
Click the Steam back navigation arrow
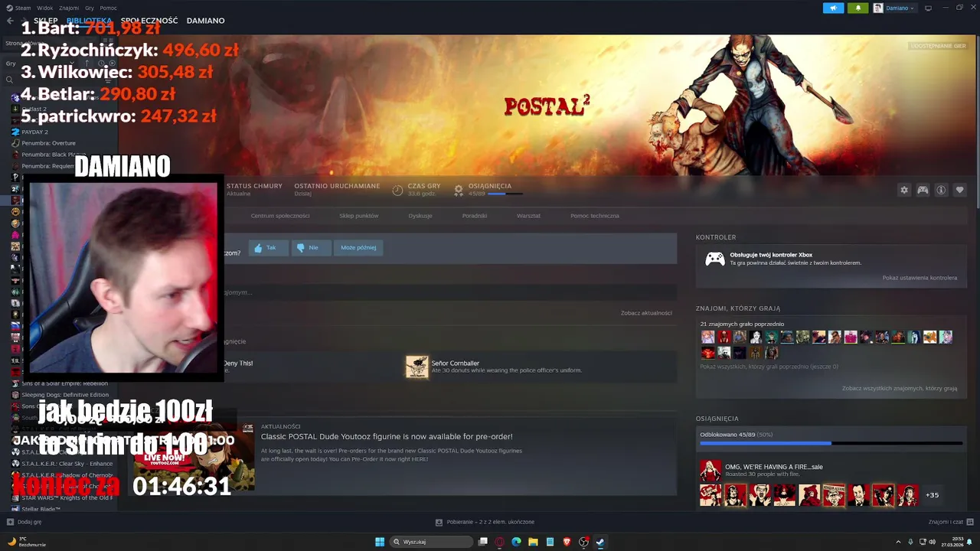(x=10, y=21)
